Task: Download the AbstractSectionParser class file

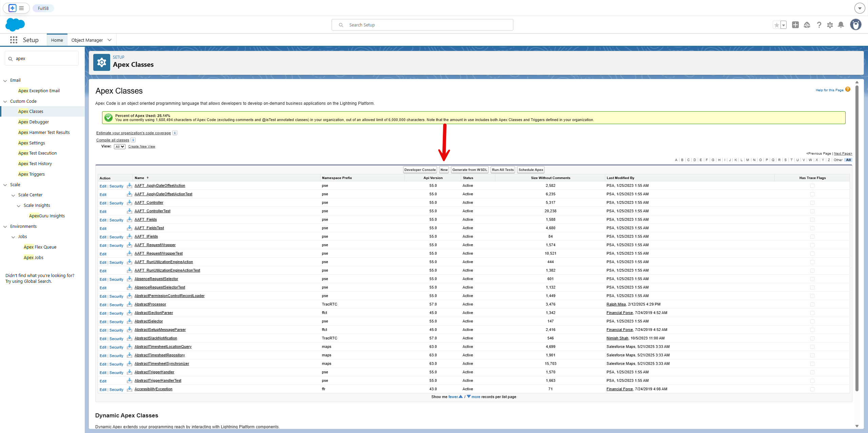Action: click(x=130, y=313)
